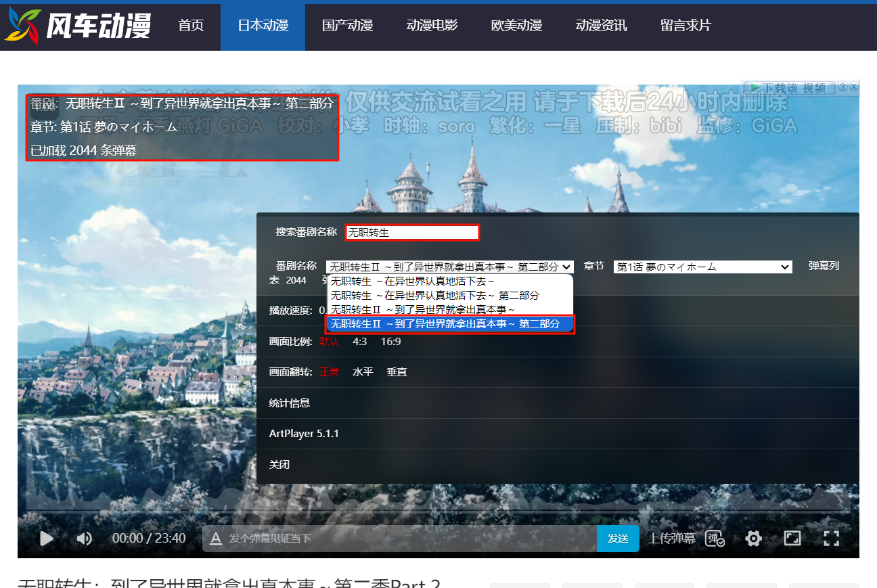
Task: Select 无职转生II ~到了异世界就拿出真本事~ option
Action: (450, 309)
